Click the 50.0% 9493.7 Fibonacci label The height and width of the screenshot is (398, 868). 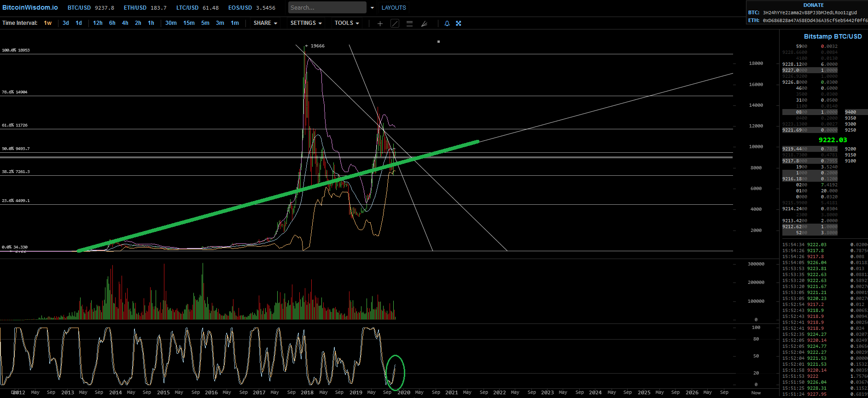(x=16, y=149)
